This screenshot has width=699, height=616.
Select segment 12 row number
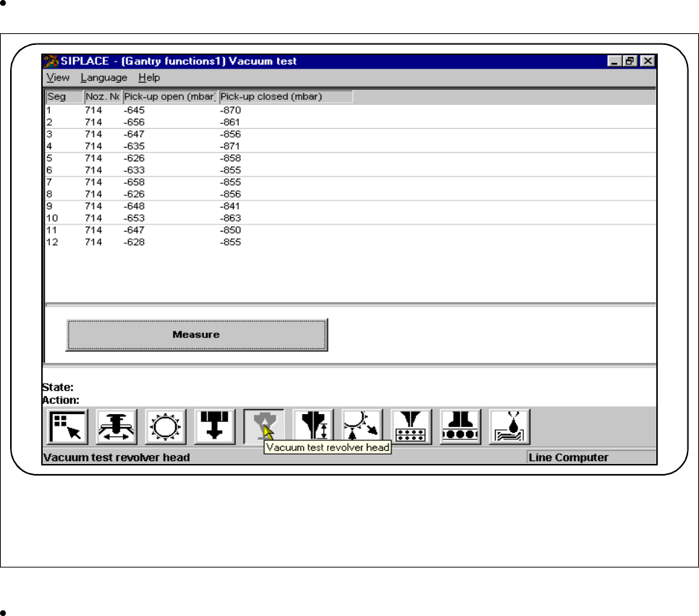coord(51,242)
